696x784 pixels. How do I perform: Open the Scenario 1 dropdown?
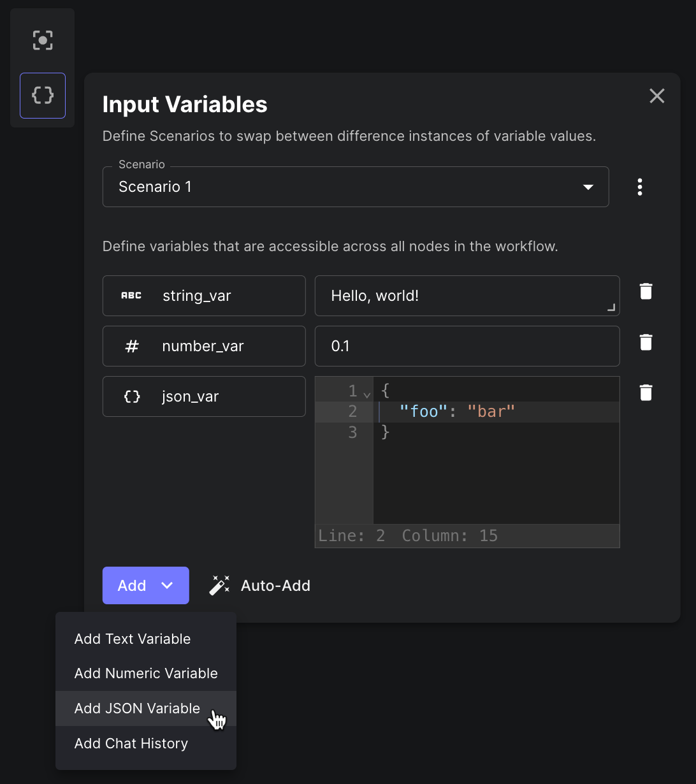587,187
